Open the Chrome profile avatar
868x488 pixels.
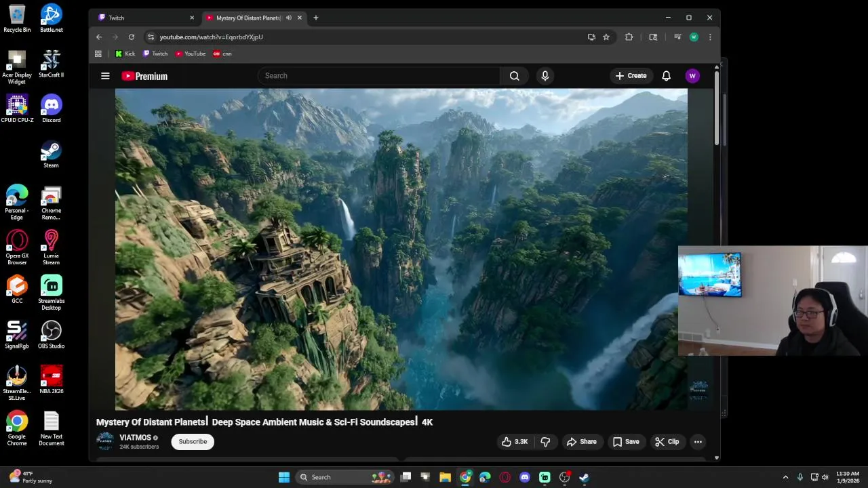pyautogui.click(x=694, y=37)
